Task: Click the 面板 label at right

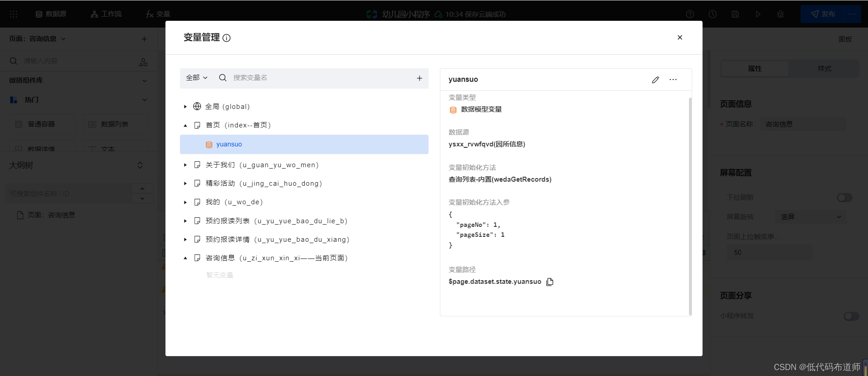Action: pos(845,39)
